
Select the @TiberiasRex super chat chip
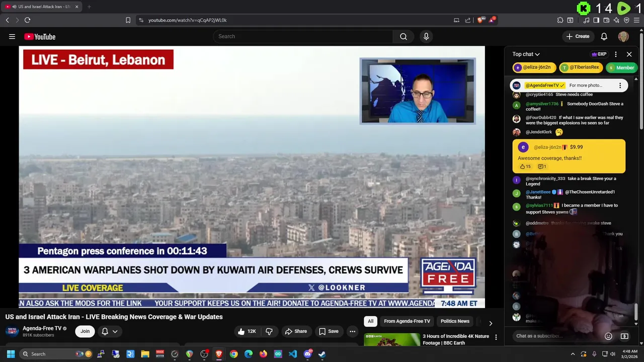581,67
